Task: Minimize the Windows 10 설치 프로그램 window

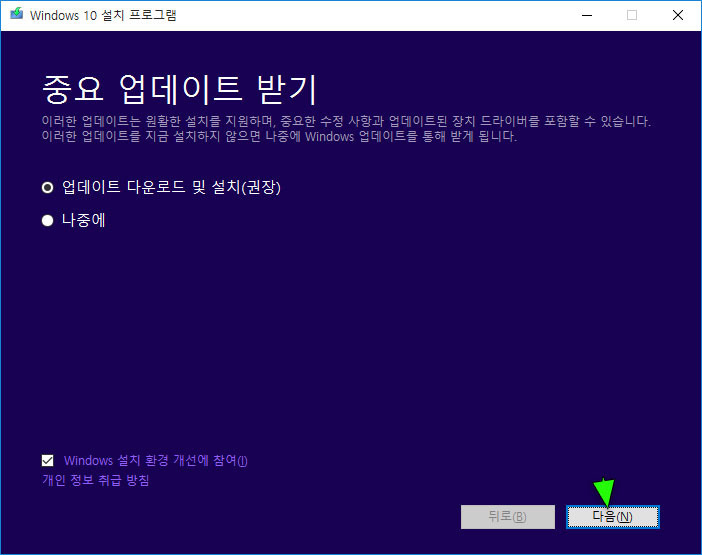Action: (x=587, y=15)
